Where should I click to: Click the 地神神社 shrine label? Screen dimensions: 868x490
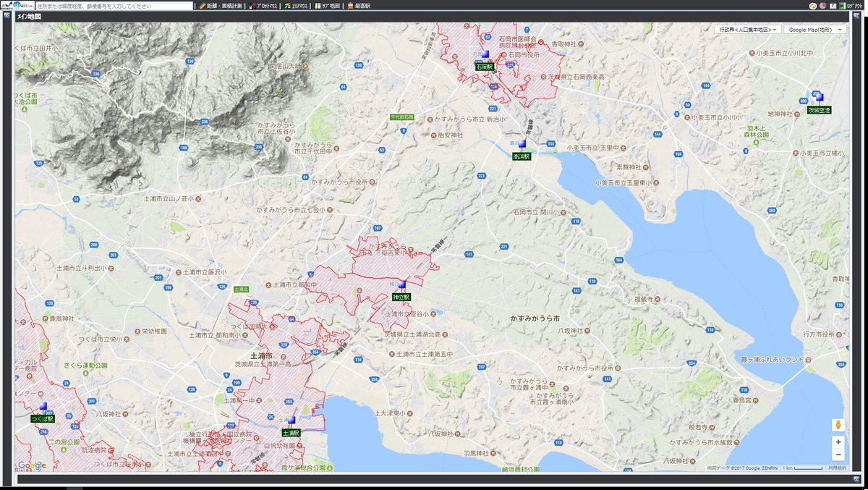click(781, 114)
